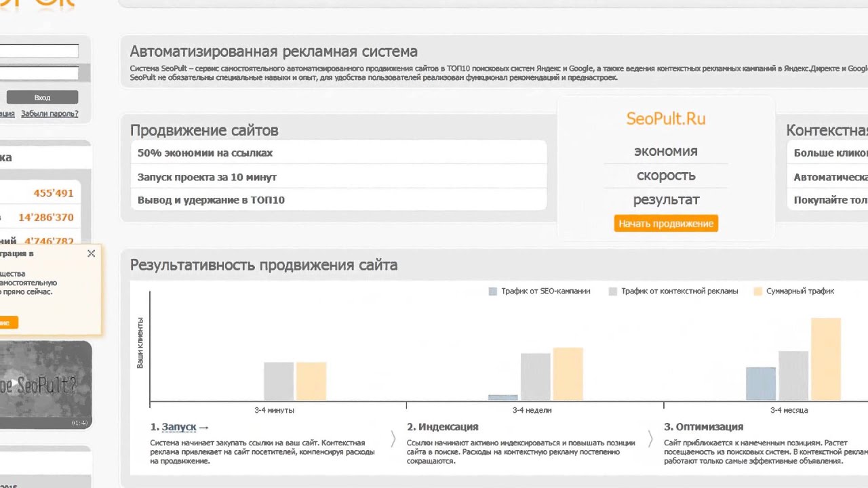Click the arrow between Индексация and Оптимизация

pyautogui.click(x=650, y=439)
